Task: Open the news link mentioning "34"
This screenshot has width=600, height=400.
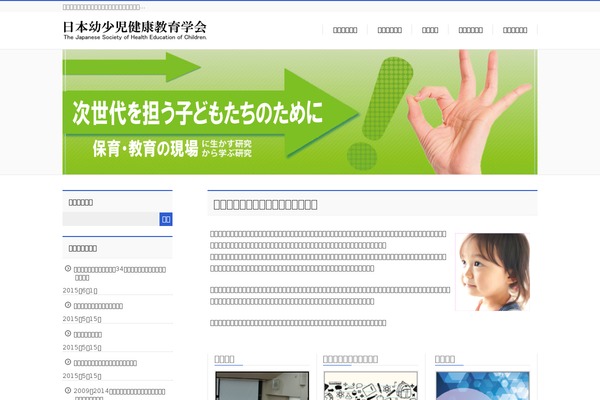Action: tap(119, 273)
